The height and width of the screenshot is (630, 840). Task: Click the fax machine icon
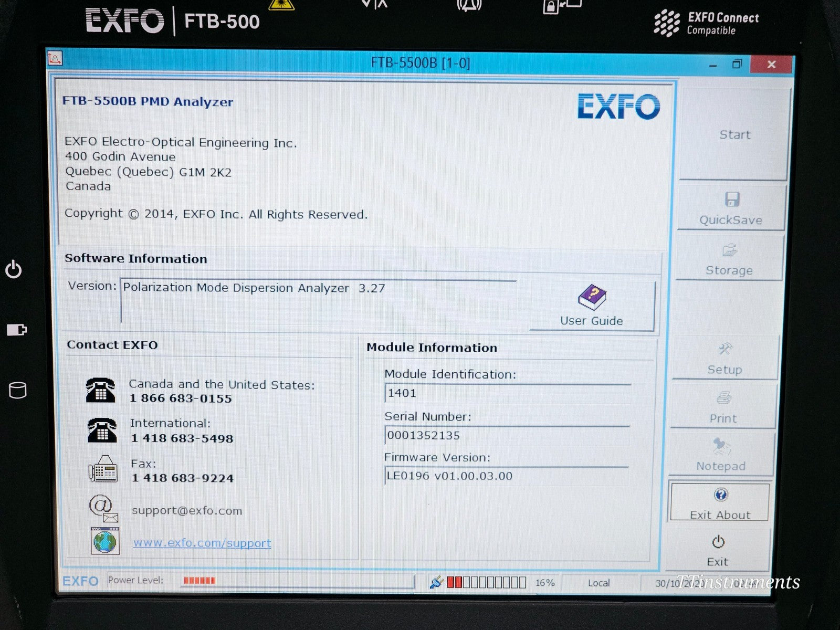[x=103, y=469]
